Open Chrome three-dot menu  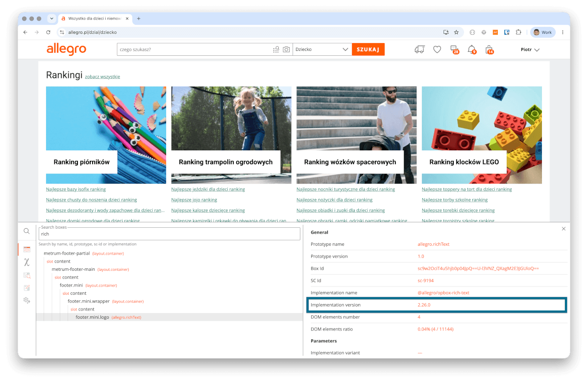click(x=563, y=32)
